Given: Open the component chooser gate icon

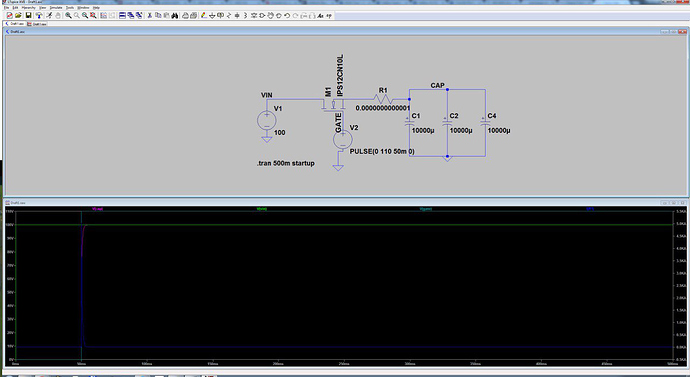Looking at the screenshot, I should click(x=262, y=15).
